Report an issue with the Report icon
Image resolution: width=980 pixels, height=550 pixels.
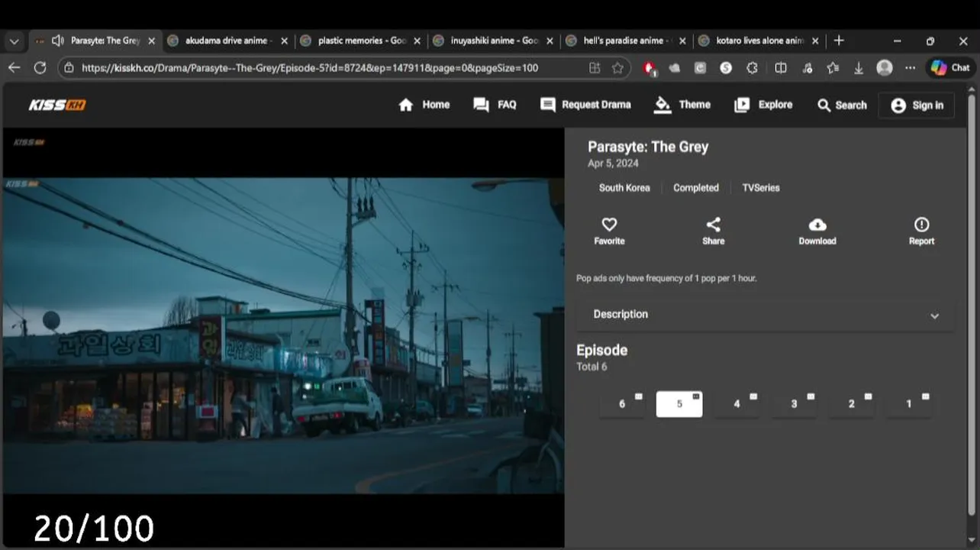coord(921,231)
